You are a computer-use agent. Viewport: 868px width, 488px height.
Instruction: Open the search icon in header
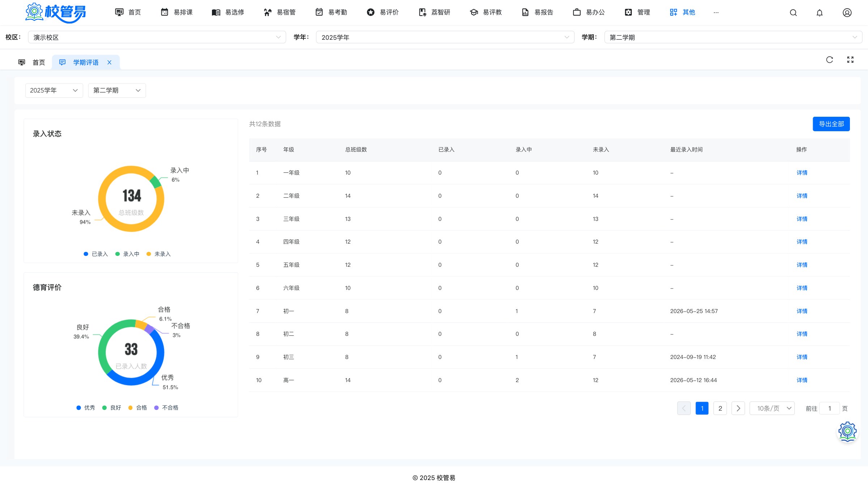793,13
